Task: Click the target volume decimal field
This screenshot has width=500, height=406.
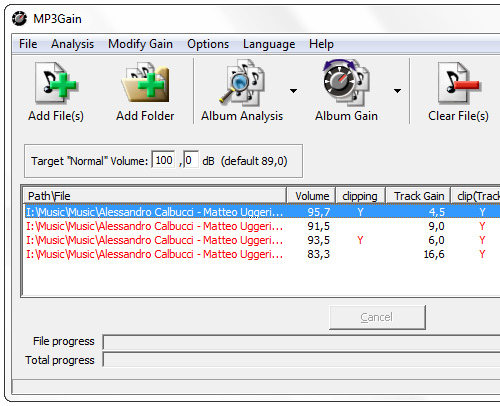Action: pyautogui.click(x=191, y=160)
